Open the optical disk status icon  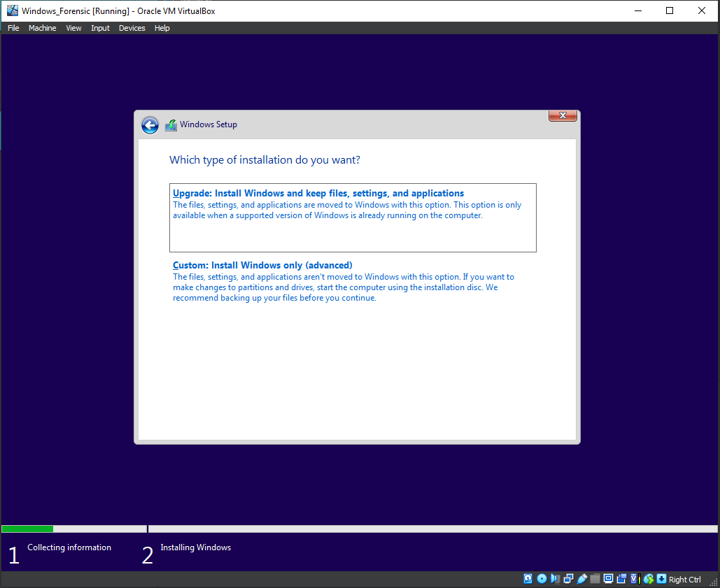point(542,579)
